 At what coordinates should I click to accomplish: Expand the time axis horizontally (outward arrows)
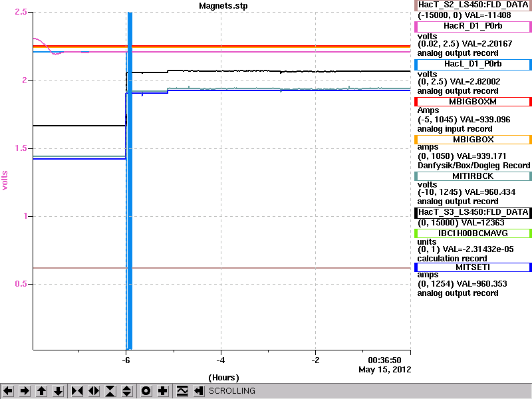tap(94, 391)
